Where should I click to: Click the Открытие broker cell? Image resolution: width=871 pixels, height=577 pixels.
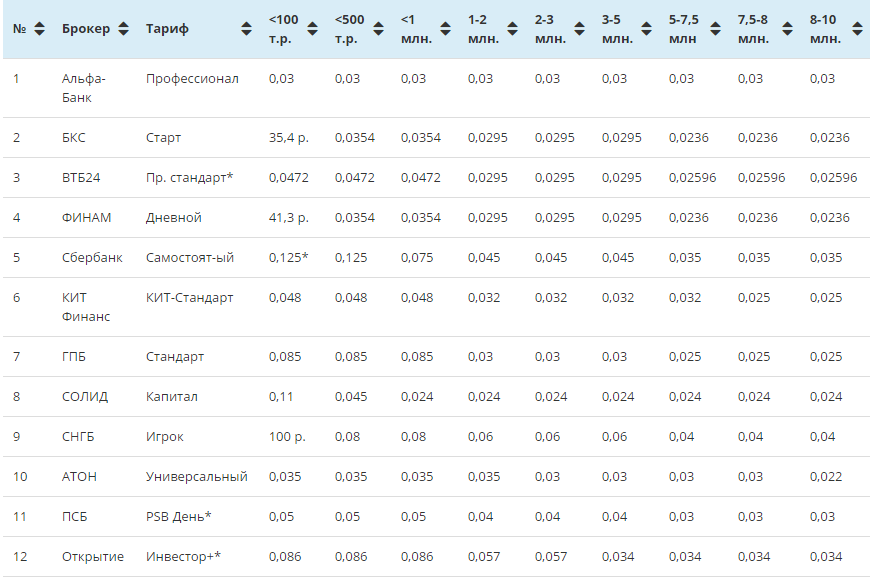93,556
